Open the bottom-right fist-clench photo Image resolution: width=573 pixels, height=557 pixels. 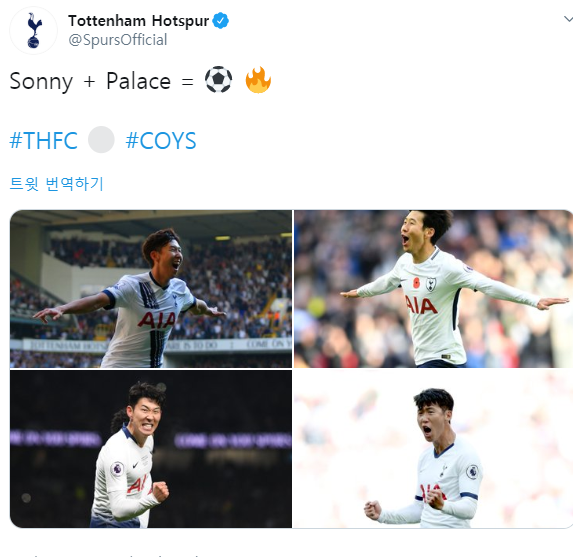[x=433, y=449]
